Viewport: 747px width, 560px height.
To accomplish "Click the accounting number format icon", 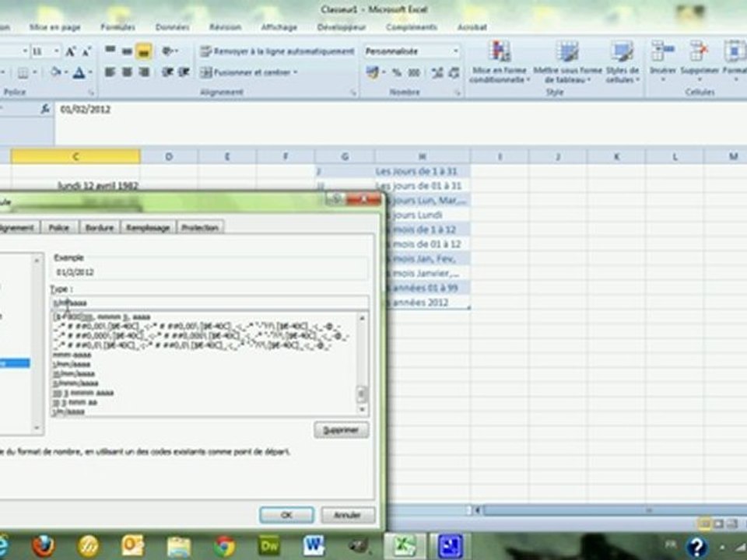I will [373, 72].
